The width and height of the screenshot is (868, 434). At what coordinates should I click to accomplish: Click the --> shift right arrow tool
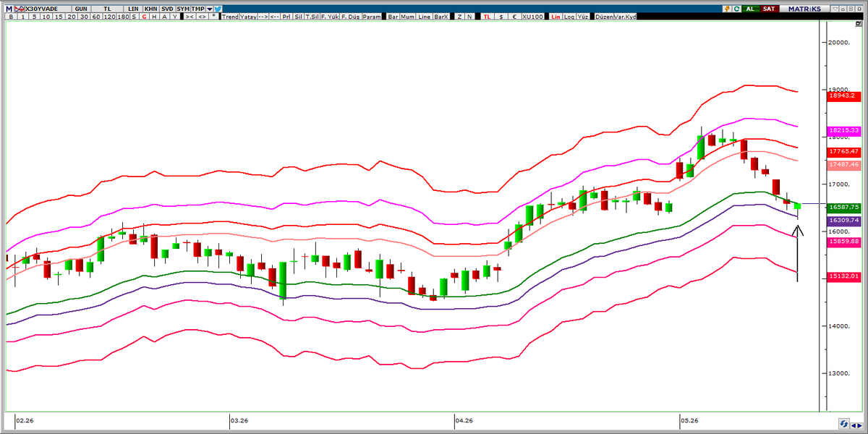[263, 17]
